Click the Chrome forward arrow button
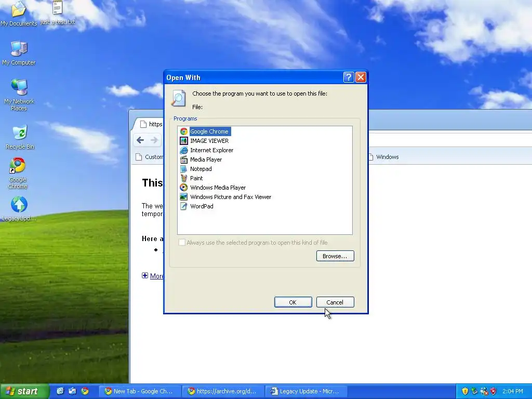 click(154, 140)
